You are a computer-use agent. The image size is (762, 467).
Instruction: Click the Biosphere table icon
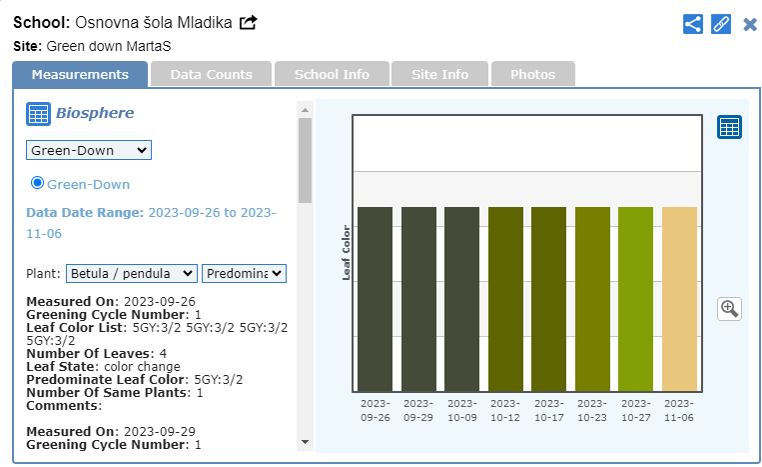(x=38, y=114)
